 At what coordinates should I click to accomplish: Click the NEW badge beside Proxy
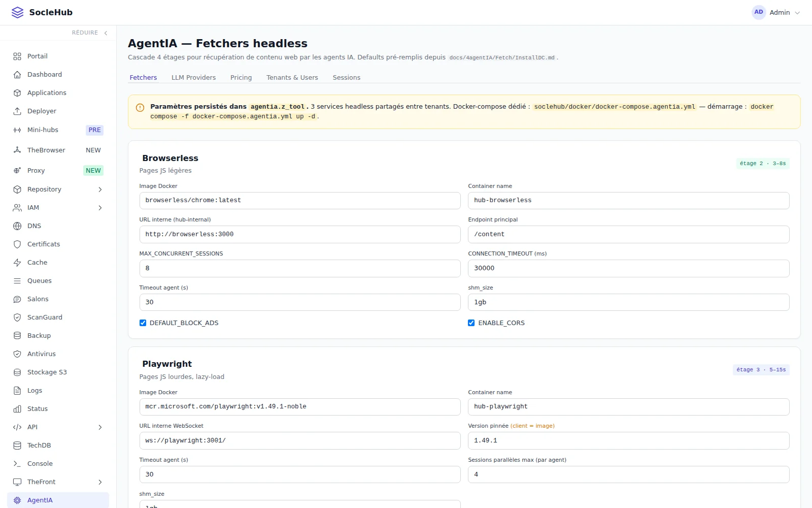pyautogui.click(x=93, y=171)
